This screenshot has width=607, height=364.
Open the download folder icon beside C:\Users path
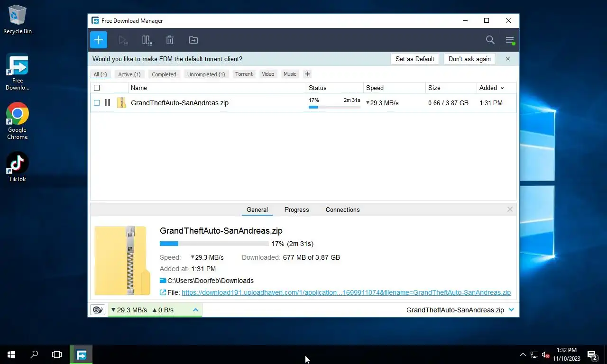163,281
